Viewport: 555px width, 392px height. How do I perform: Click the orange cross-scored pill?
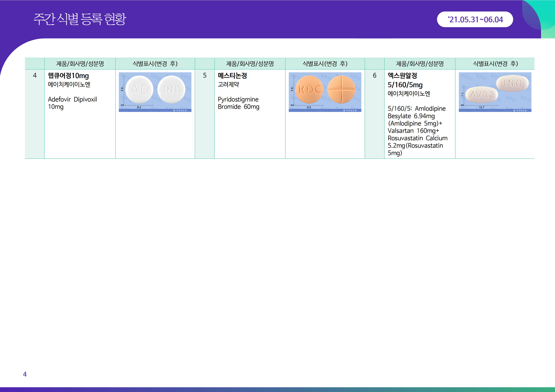341,89
